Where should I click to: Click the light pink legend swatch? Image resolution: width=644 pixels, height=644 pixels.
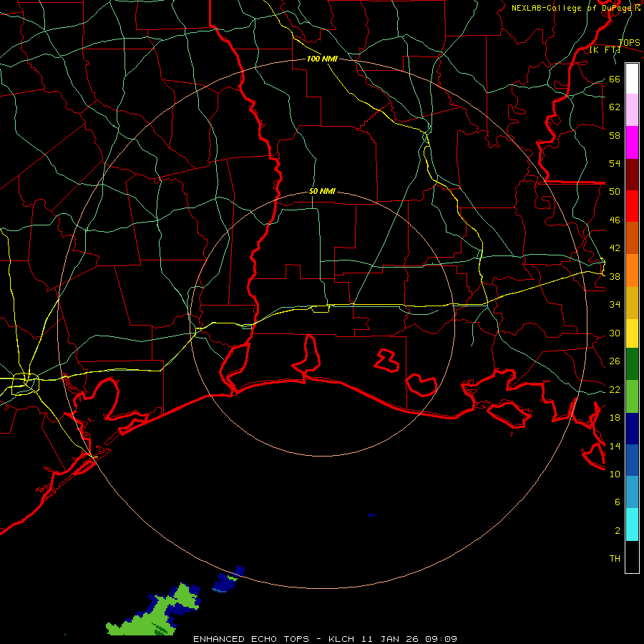point(632,110)
